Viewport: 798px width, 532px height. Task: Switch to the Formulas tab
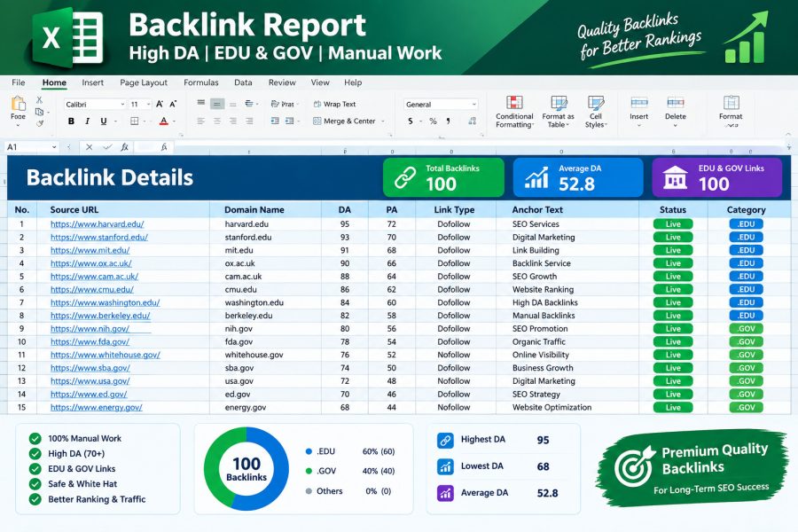tap(201, 82)
